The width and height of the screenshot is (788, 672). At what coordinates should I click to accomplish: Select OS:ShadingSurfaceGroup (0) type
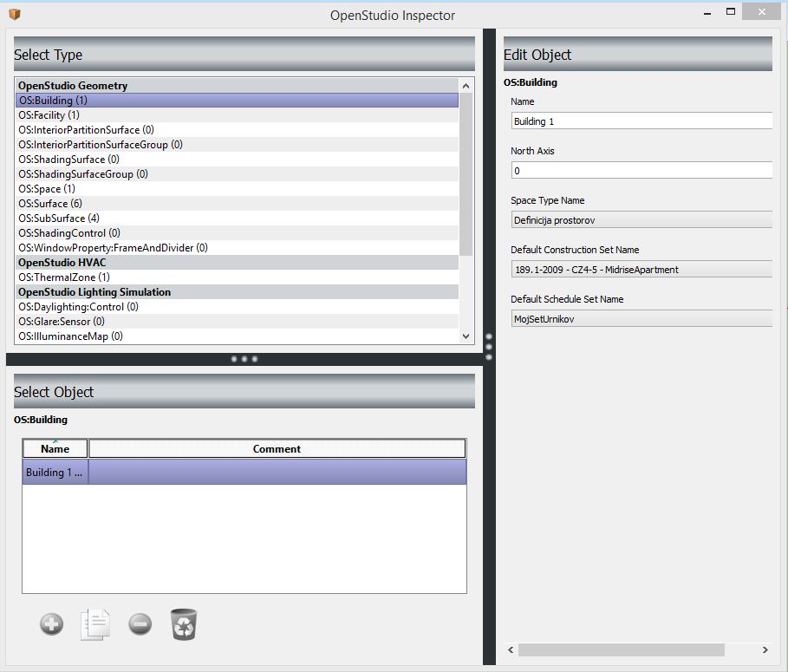[238, 174]
